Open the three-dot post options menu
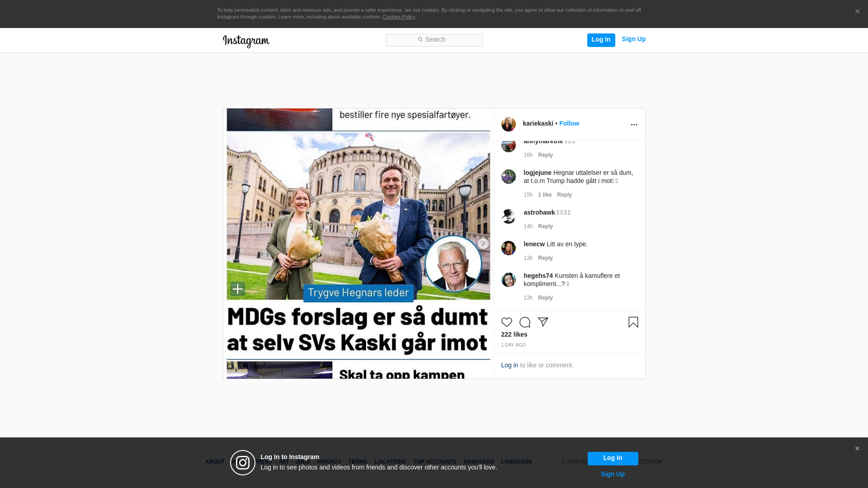Screen dimensions: 868x488 click(x=634, y=125)
